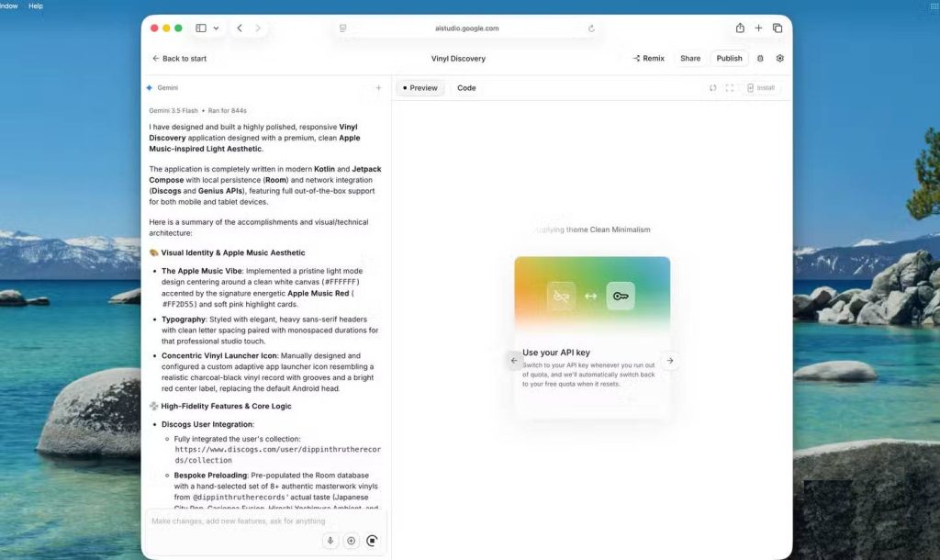The image size is (940, 560).
Task: Click the Vinyl Discovery app title
Action: point(459,59)
